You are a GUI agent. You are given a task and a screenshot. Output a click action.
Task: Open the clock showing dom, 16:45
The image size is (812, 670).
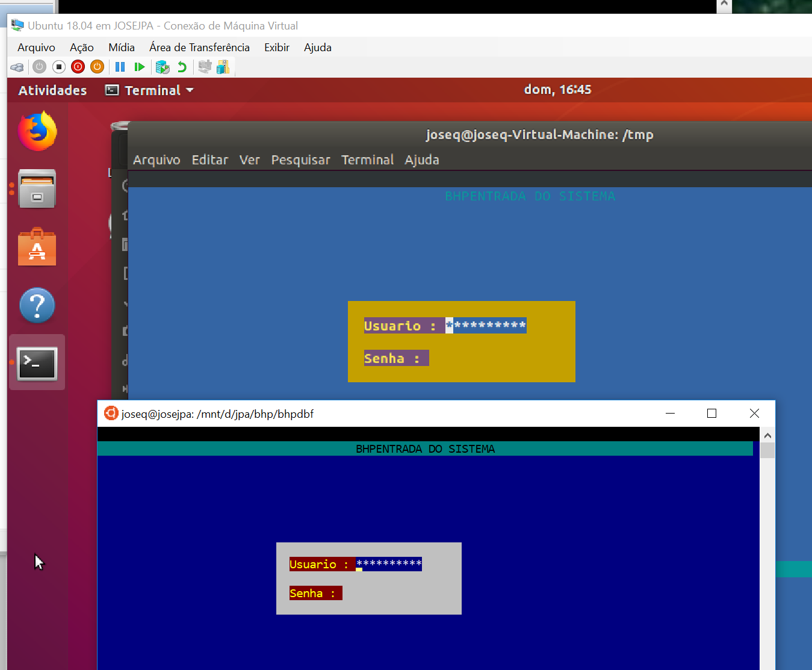pos(557,90)
